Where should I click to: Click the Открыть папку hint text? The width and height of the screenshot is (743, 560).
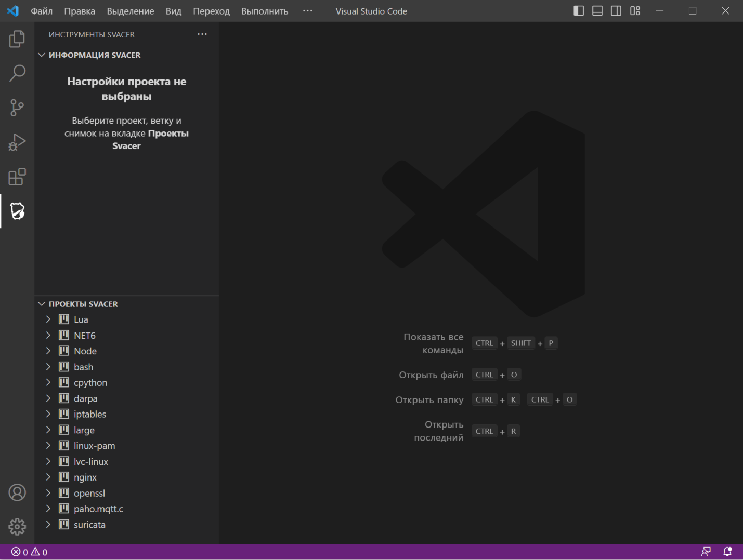pos(429,399)
